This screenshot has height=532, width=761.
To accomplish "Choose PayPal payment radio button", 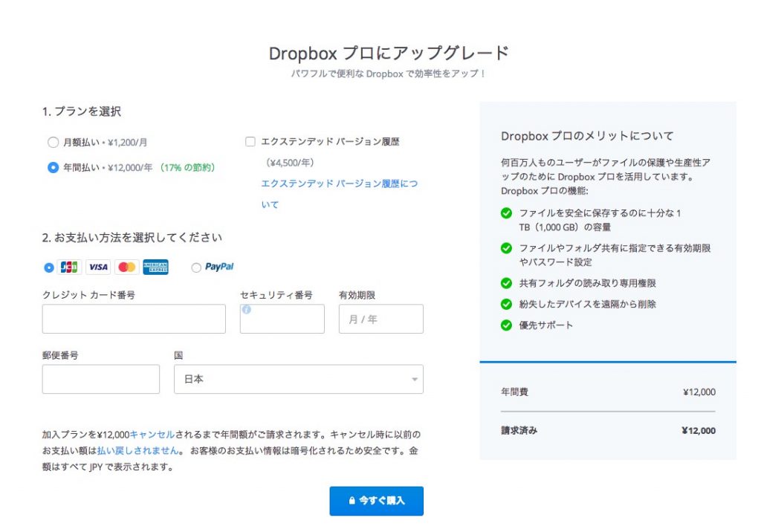I will click(196, 267).
